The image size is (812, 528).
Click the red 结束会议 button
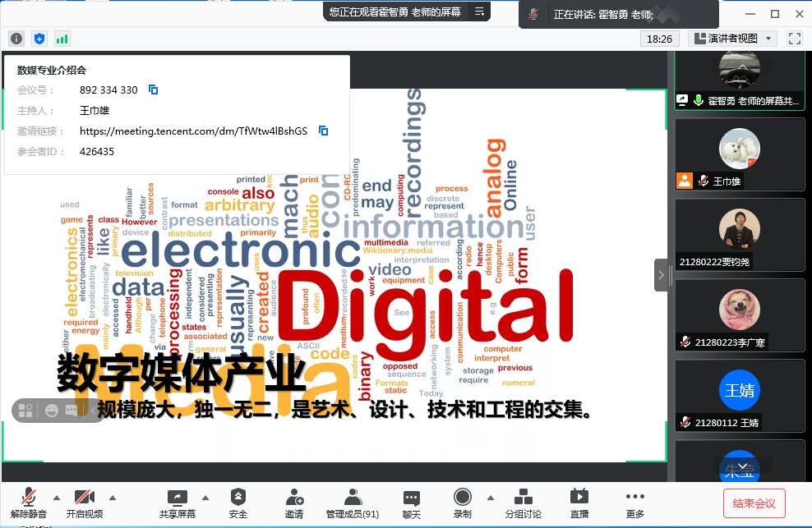754,503
